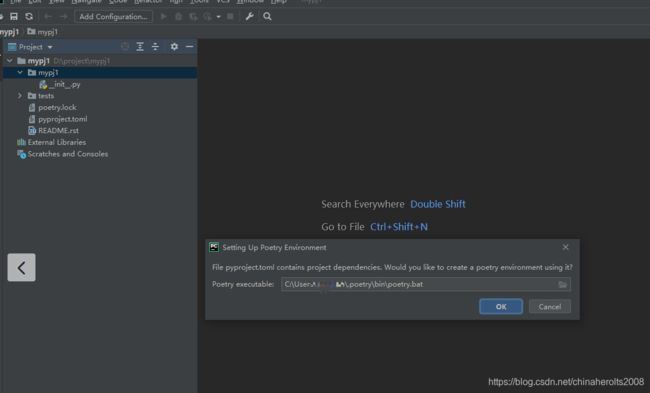Select the README.rst file
The width and height of the screenshot is (650, 393).
click(53, 131)
